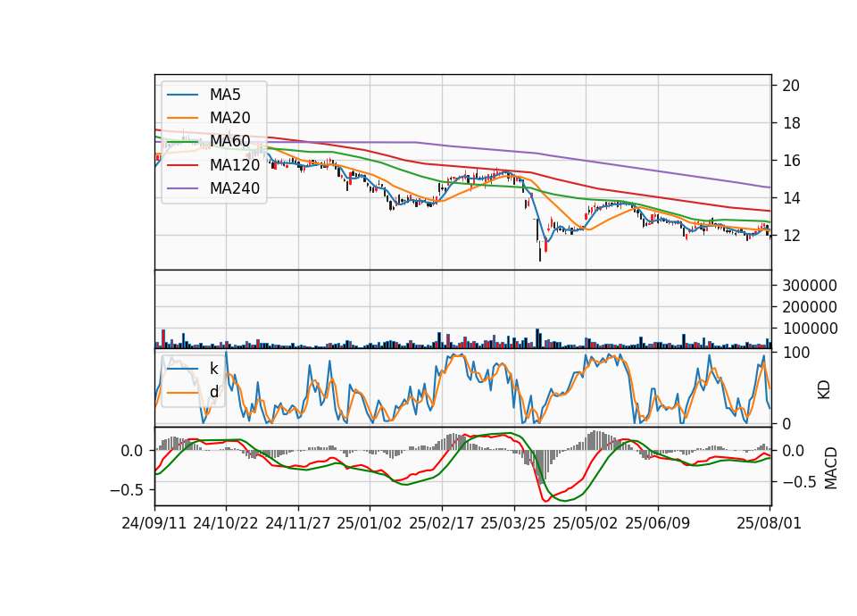The width and height of the screenshot is (857, 616).
Task: Click the price axis value 16
Action: (x=791, y=161)
